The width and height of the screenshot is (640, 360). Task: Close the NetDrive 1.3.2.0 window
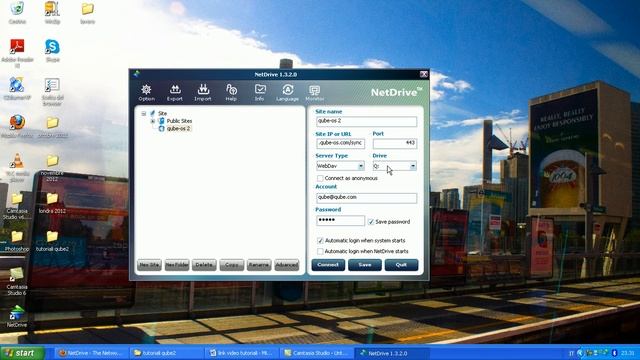point(424,74)
